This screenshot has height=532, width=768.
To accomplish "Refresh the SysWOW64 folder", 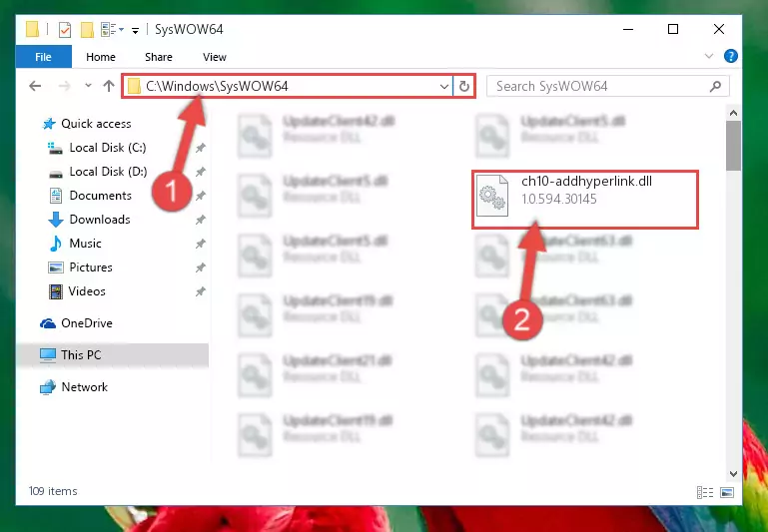I will coord(463,87).
